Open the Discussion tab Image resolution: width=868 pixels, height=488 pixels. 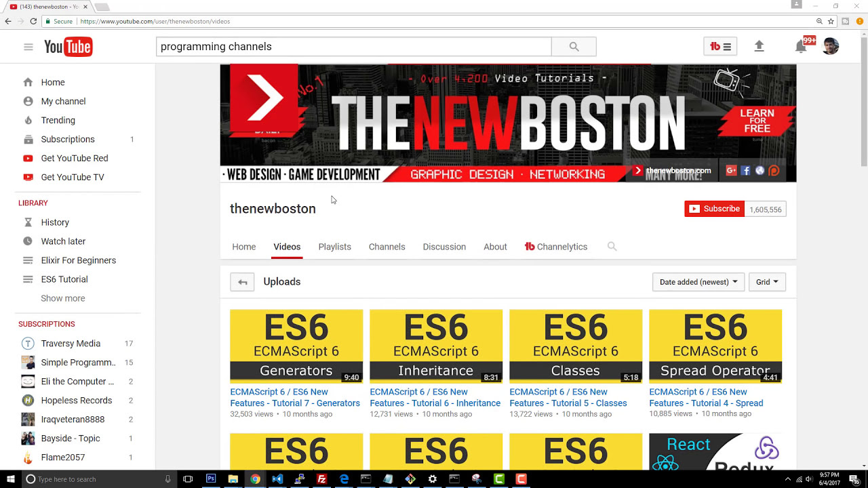(x=444, y=247)
